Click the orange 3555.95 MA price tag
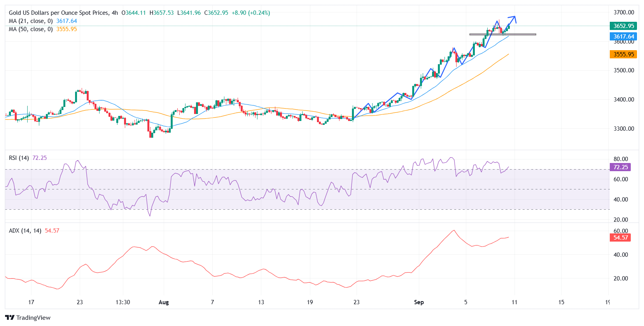Viewport: 644px width, 326px height. [623, 54]
